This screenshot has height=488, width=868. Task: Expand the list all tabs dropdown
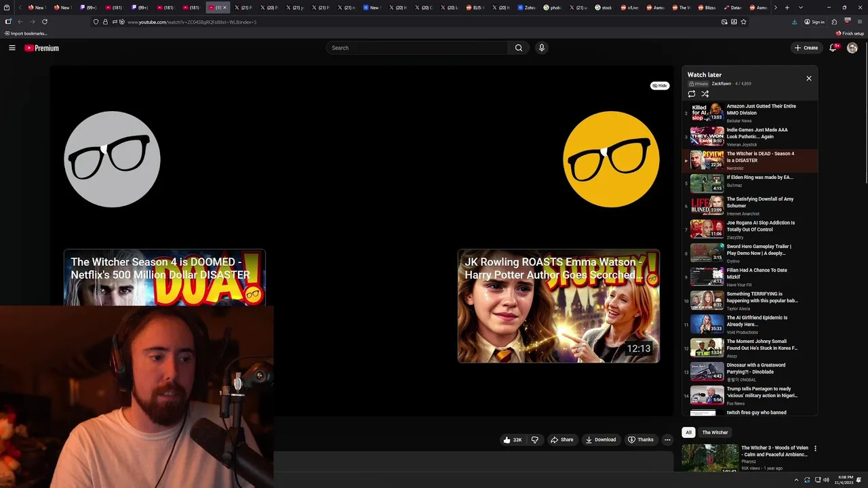(801, 7)
